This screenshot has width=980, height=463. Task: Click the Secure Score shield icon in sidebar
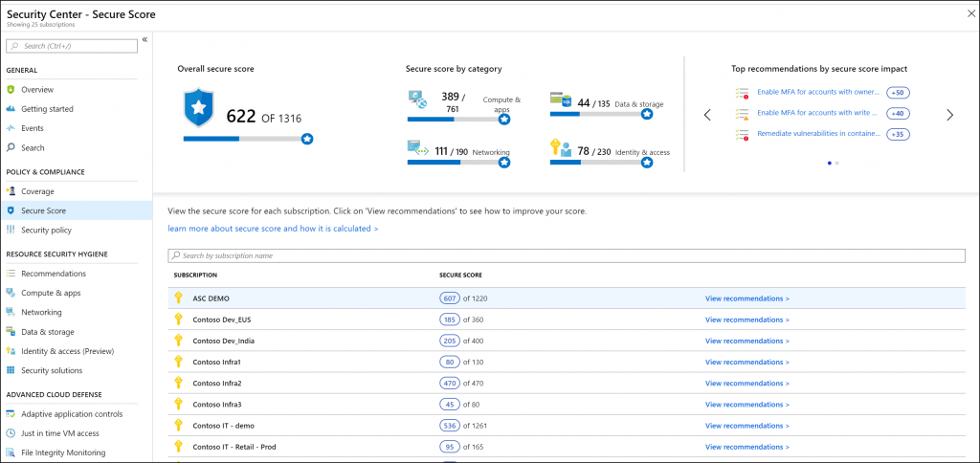[10, 210]
